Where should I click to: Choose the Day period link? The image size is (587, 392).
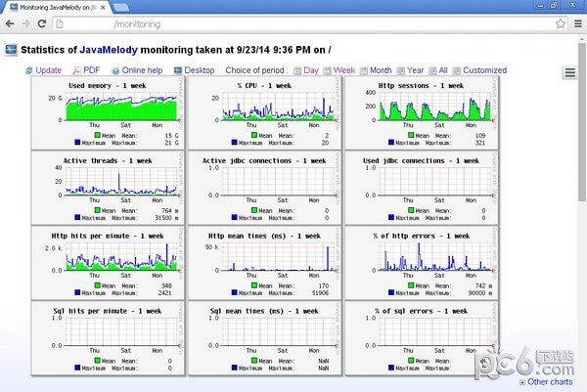click(x=311, y=70)
